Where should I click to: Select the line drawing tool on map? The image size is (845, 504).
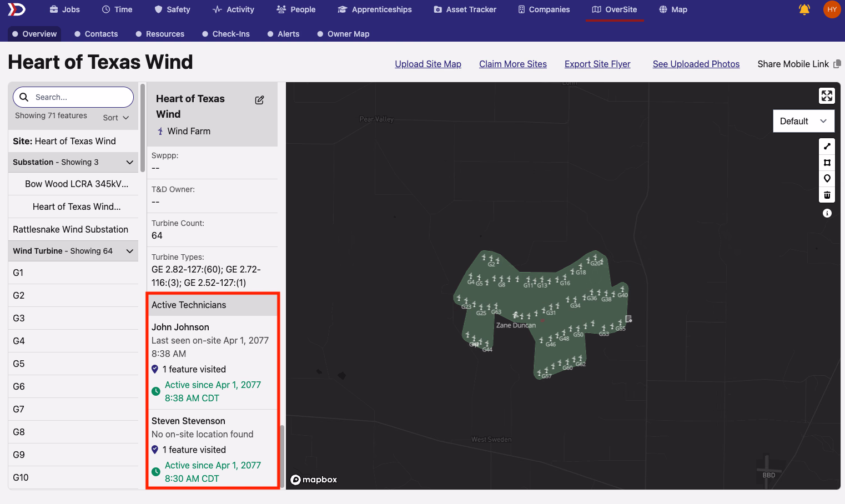[x=827, y=146]
